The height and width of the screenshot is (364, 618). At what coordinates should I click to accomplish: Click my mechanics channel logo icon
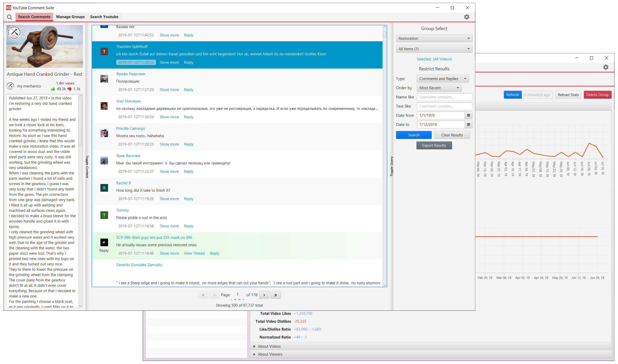10,86
